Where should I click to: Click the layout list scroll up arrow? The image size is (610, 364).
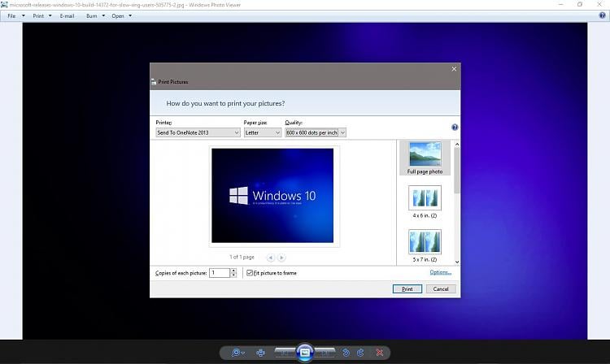coord(457,145)
